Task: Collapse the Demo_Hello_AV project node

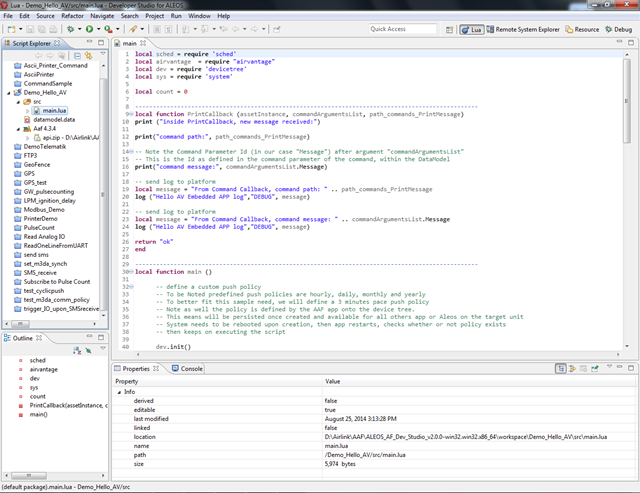Action: [x=9, y=93]
